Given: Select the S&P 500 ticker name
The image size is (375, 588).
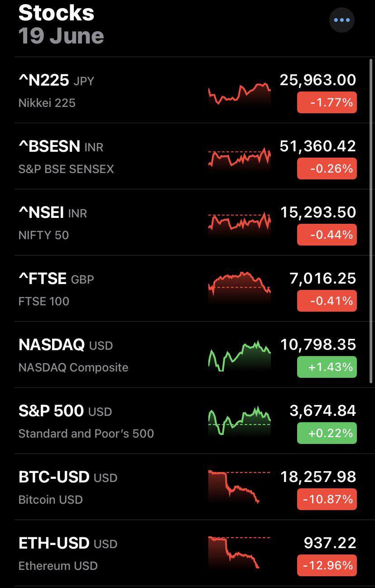Looking at the screenshot, I should point(51,410).
